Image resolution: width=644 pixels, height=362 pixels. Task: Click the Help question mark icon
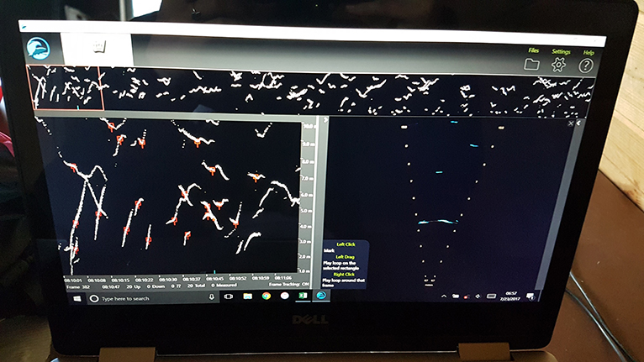point(587,66)
